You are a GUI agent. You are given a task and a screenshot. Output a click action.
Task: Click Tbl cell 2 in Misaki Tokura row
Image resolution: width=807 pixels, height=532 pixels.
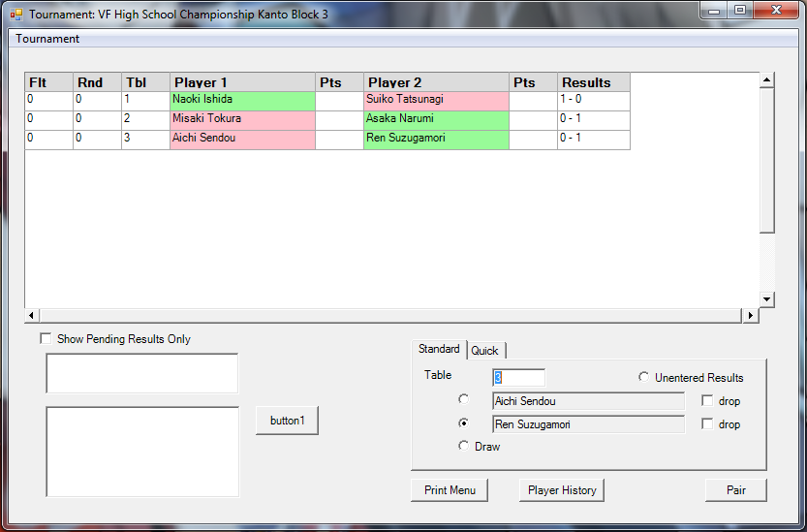click(145, 120)
